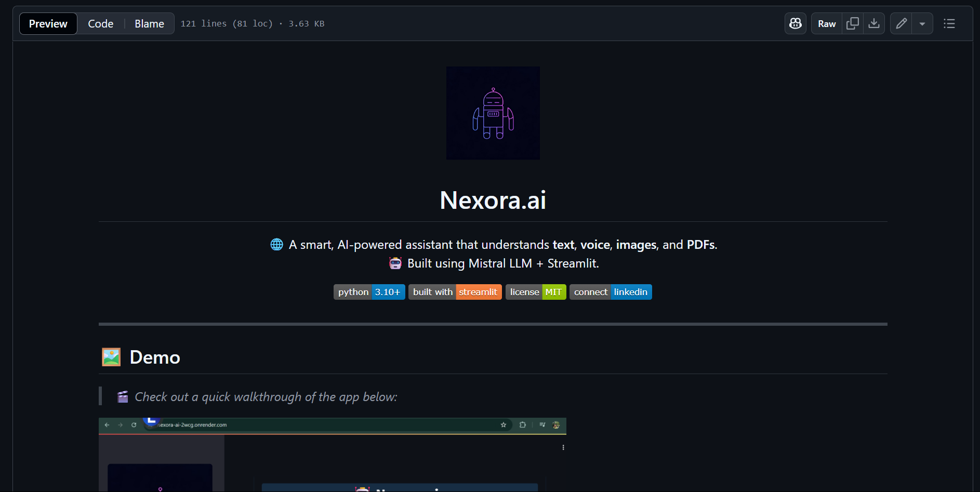View the Raw file

[x=827, y=23]
